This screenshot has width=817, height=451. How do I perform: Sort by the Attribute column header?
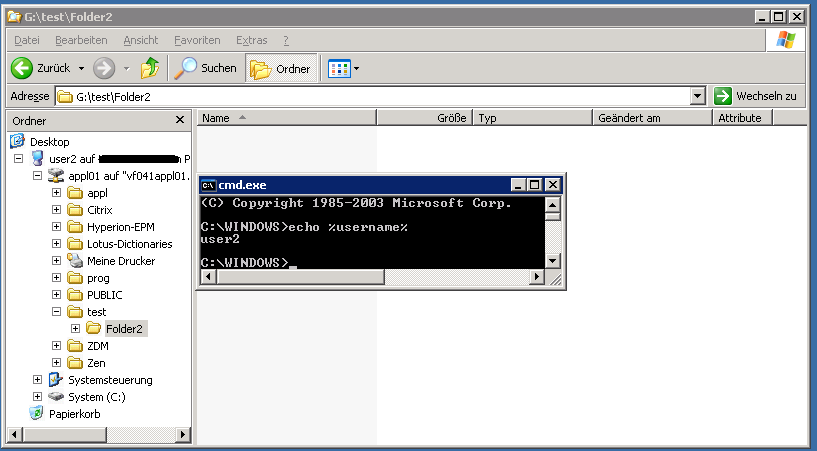click(x=743, y=118)
